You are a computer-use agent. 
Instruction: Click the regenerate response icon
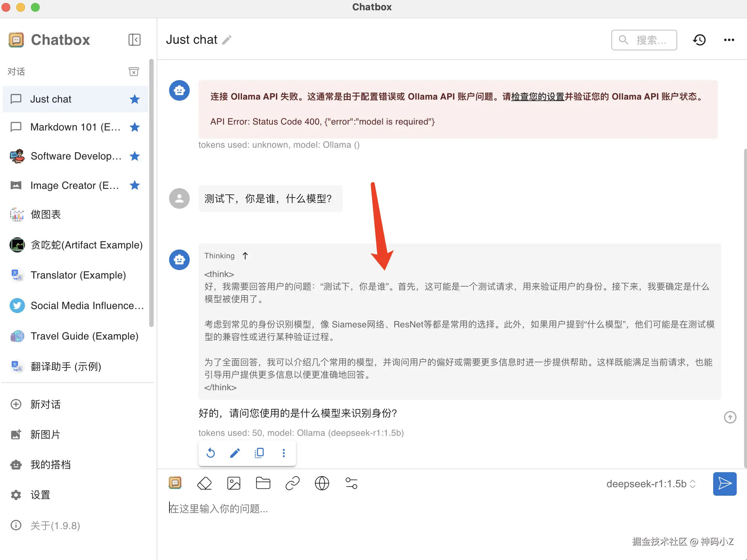pos(211,453)
